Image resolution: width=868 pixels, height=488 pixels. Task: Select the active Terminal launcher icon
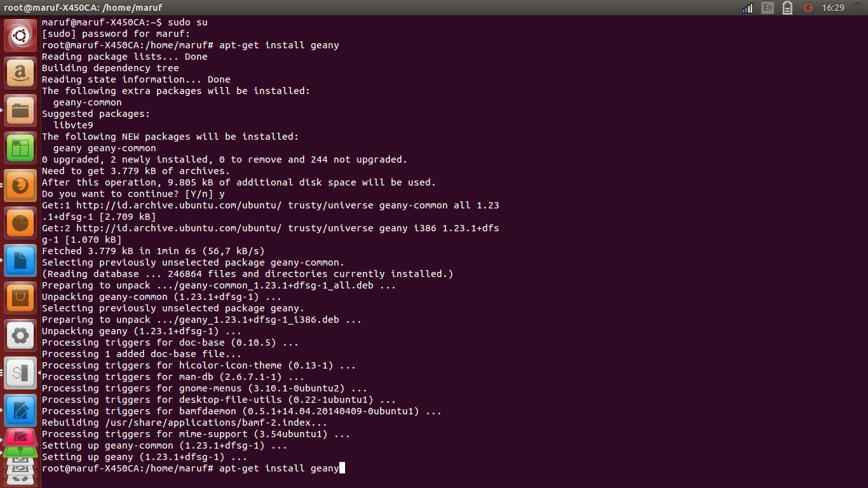pos(20,373)
